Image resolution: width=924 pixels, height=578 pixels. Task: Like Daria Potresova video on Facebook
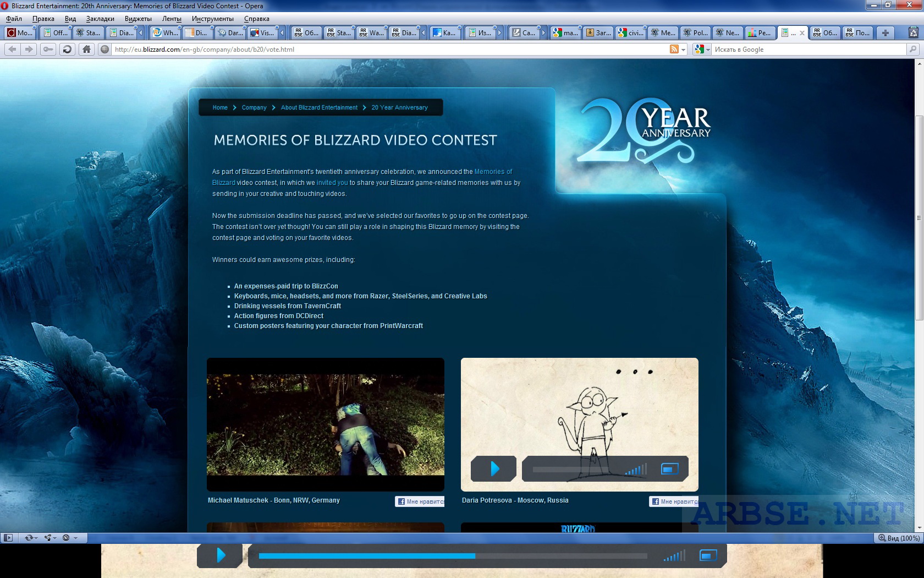(674, 501)
